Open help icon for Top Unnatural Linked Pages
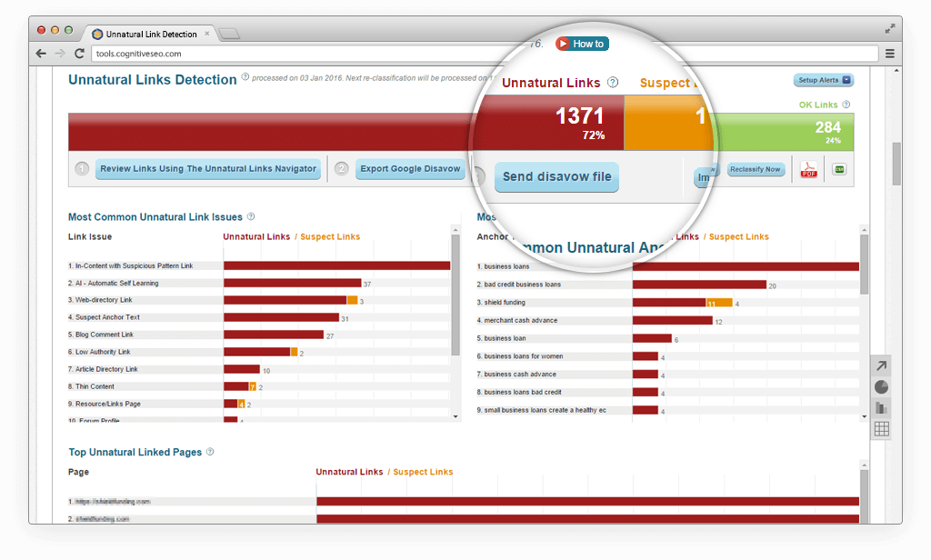The height and width of the screenshot is (560, 931). [x=210, y=451]
